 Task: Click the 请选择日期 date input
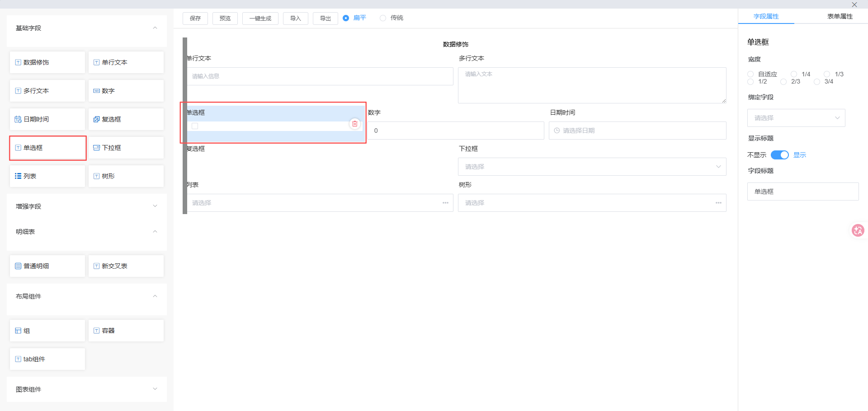[x=637, y=131]
